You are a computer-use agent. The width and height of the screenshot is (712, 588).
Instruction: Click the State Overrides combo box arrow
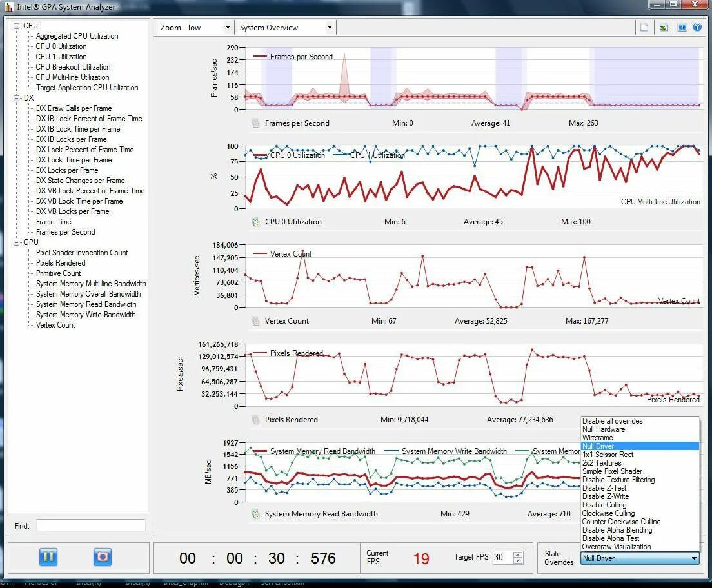click(694, 558)
